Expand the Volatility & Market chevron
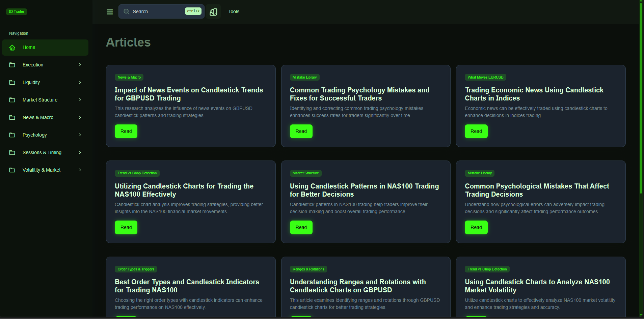Viewport: 644px width, 319px height. coord(80,170)
